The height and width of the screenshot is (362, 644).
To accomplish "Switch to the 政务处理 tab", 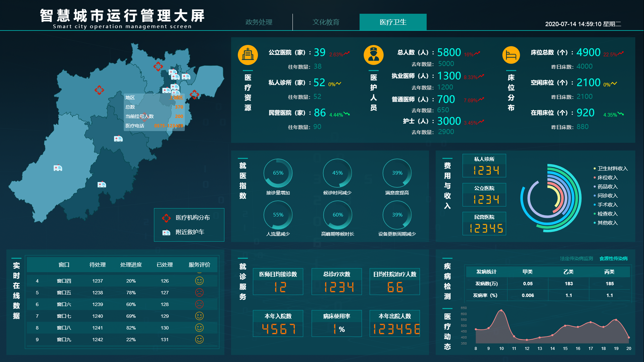I will [x=259, y=22].
